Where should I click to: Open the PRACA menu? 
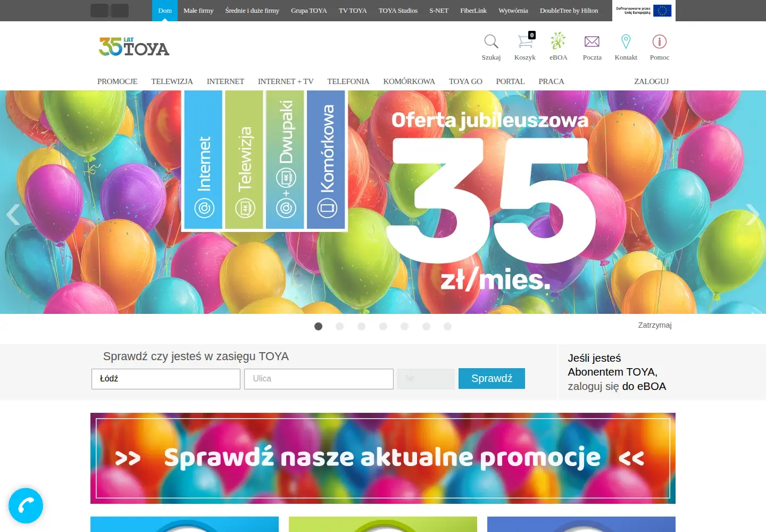[x=551, y=81]
